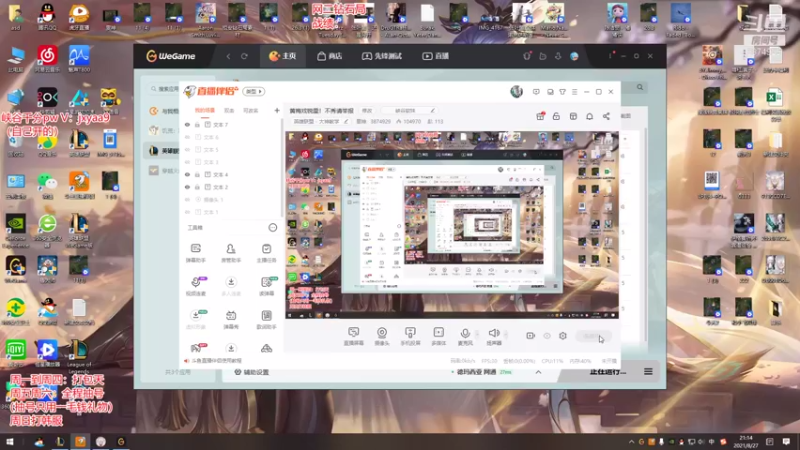The width and height of the screenshot is (800, 450).
Task: Expand the toolbox more (…) button
Action: click(272, 228)
